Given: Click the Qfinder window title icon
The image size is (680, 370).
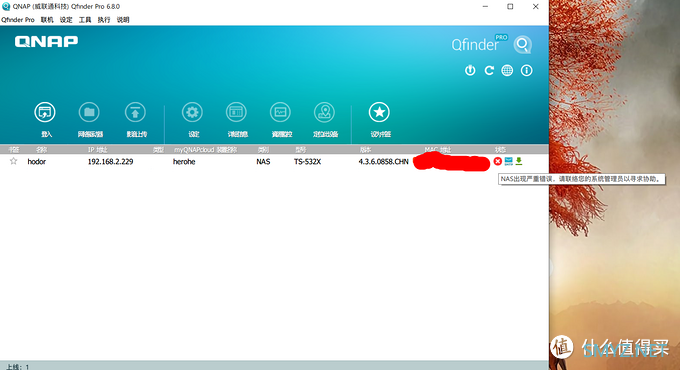Looking at the screenshot, I should 6,7.
